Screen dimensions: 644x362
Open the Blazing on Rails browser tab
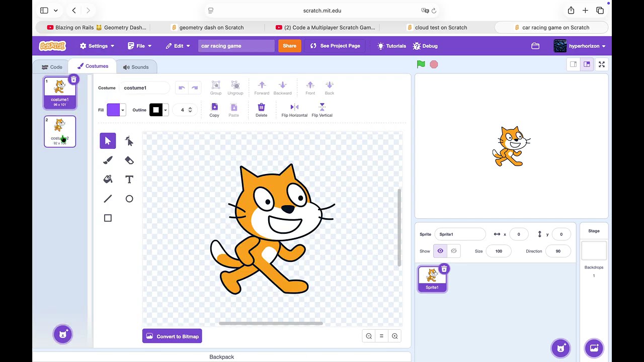pos(96,28)
